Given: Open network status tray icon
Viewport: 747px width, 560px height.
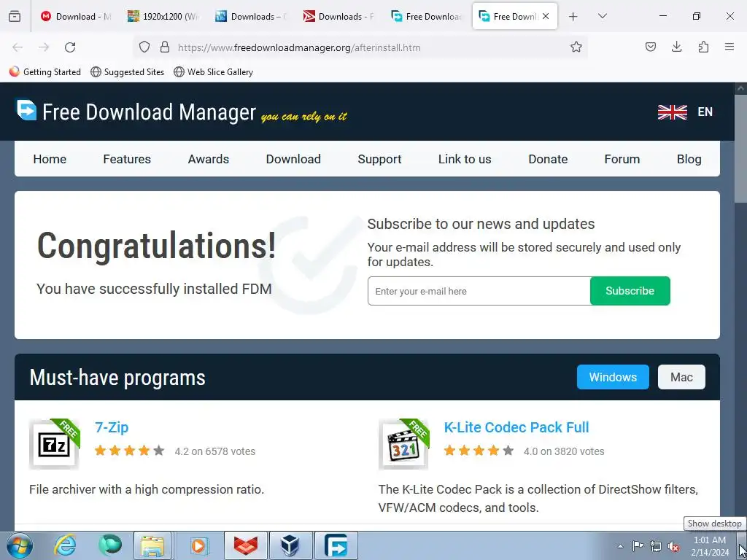Looking at the screenshot, I should [x=656, y=546].
